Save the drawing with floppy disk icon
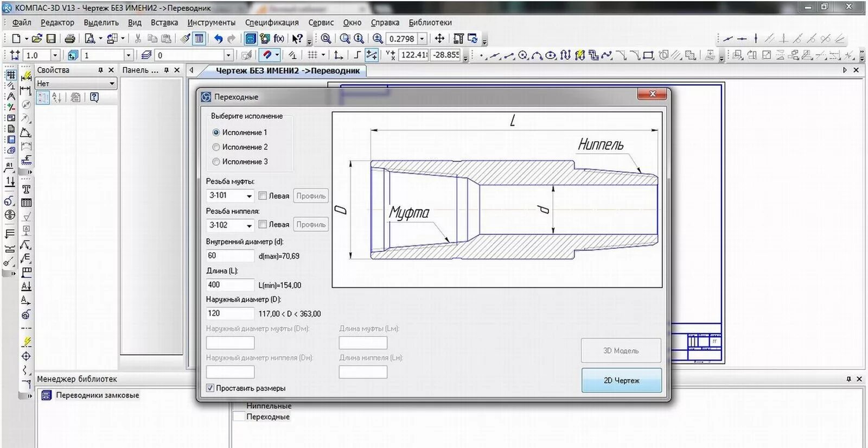The image size is (868, 448). coord(51,39)
